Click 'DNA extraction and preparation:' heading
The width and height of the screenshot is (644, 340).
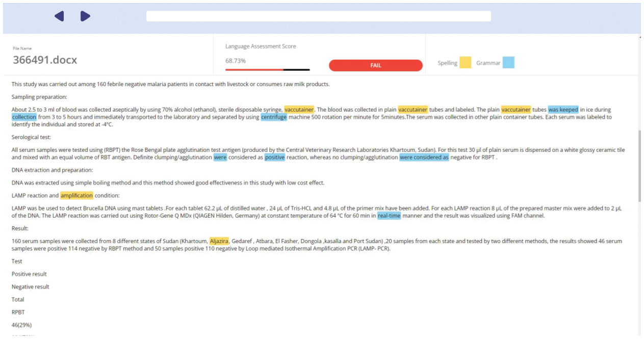click(x=52, y=170)
